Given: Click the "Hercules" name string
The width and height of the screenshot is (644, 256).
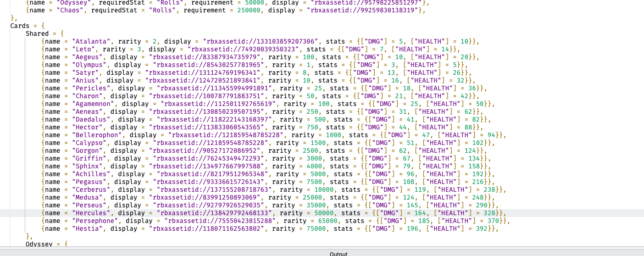Looking at the screenshot, I should coord(92,213).
